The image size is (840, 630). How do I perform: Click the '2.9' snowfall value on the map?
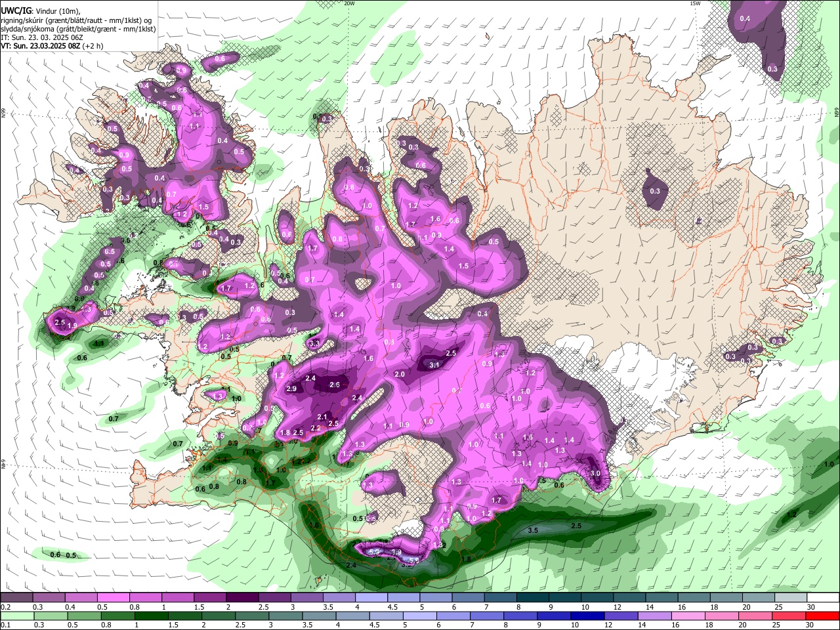(292, 389)
